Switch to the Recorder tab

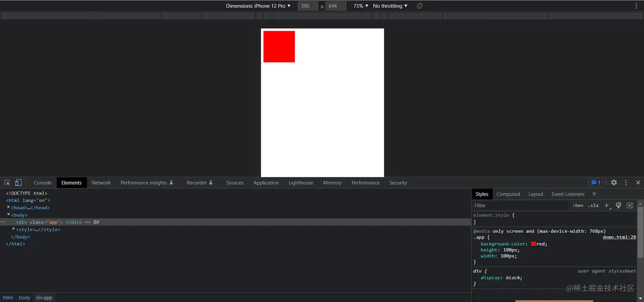point(200,182)
